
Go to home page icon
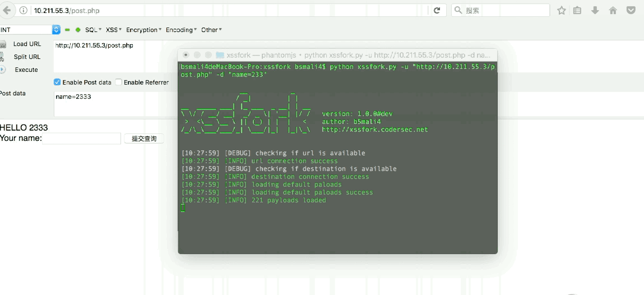pos(613,11)
